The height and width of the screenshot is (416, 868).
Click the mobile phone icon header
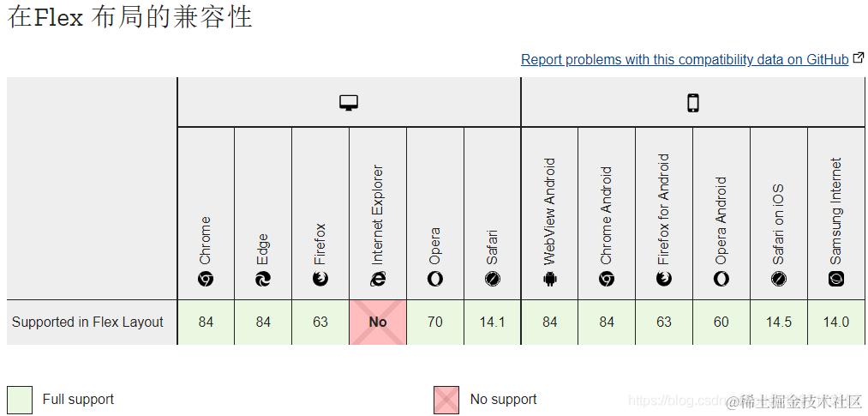[x=692, y=103]
